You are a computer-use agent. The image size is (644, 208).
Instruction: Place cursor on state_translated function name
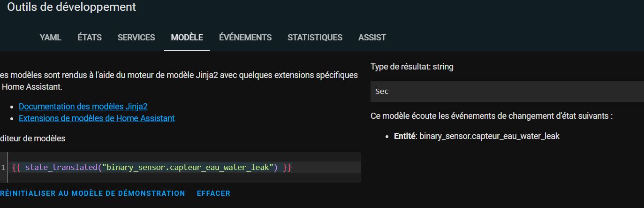(61, 168)
